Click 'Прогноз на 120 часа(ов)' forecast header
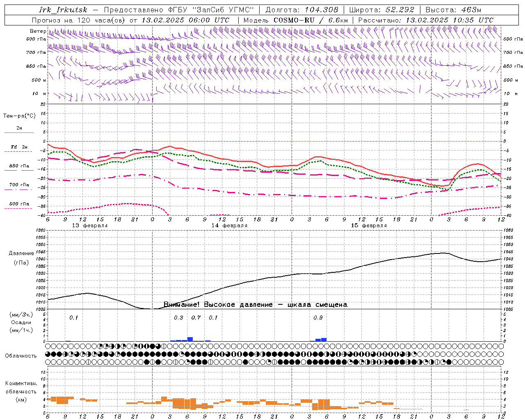525x420 pixels. 79,20
